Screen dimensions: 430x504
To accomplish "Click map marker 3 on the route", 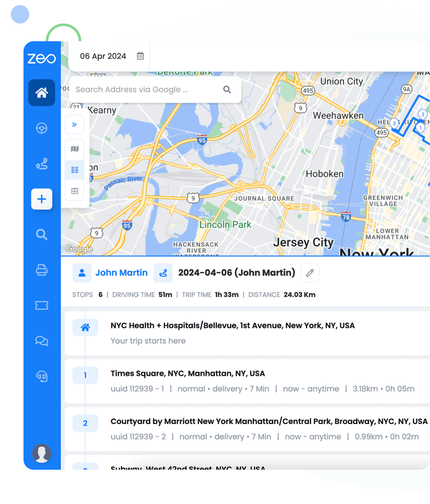I will click(394, 123).
